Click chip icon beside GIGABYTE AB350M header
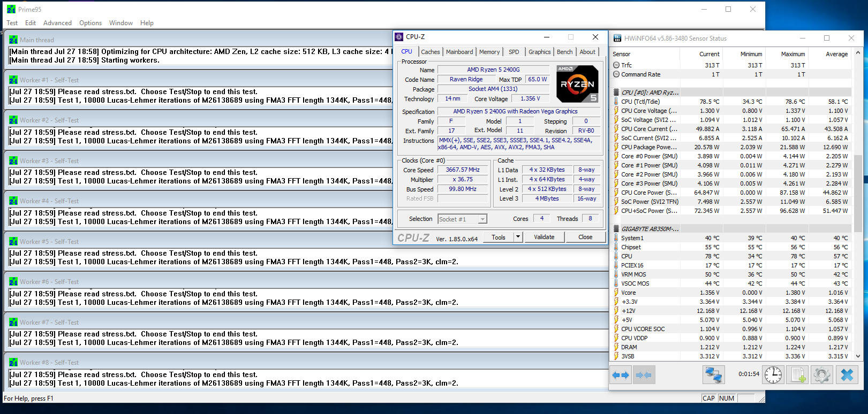Screen dimensions: 868x414 point(616,229)
